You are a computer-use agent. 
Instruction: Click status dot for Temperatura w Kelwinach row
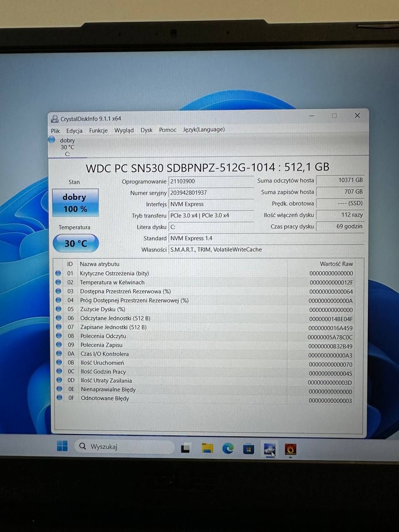[58, 282]
